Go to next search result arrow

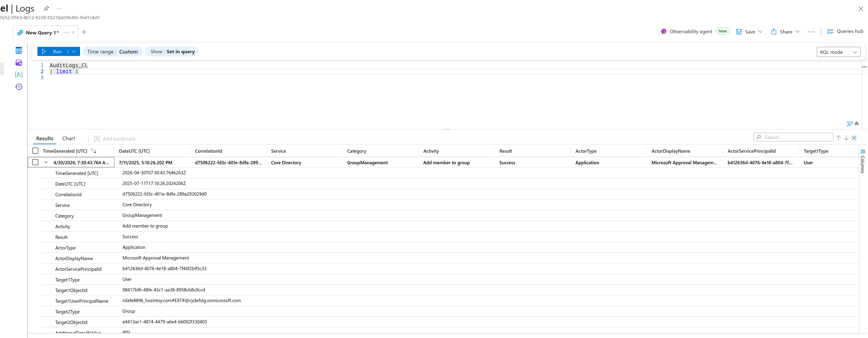[x=846, y=138]
